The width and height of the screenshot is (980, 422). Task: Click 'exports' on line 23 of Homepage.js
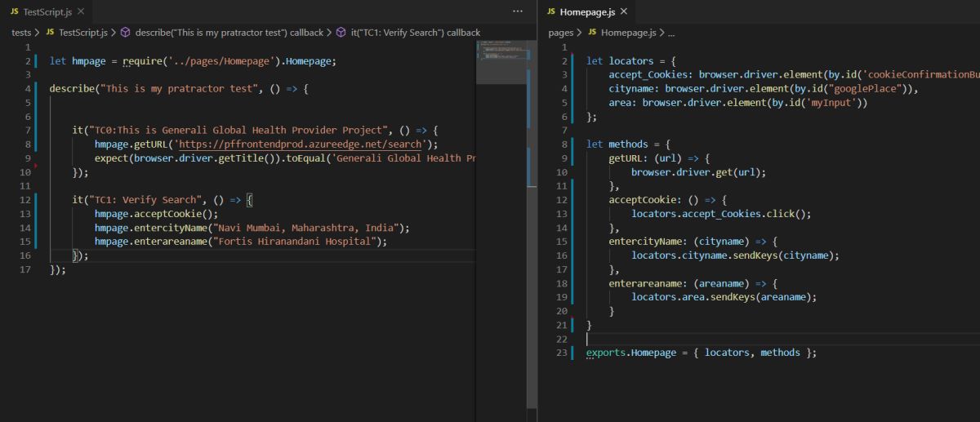pos(606,353)
